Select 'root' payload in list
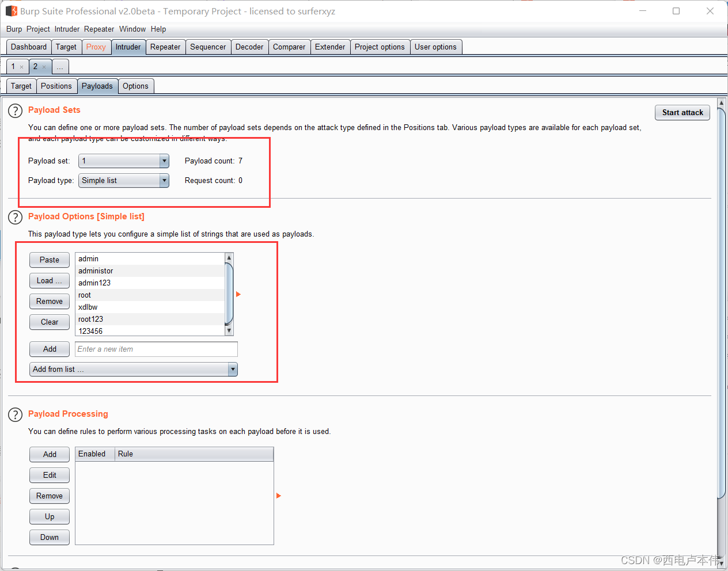 (x=150, y=295)
